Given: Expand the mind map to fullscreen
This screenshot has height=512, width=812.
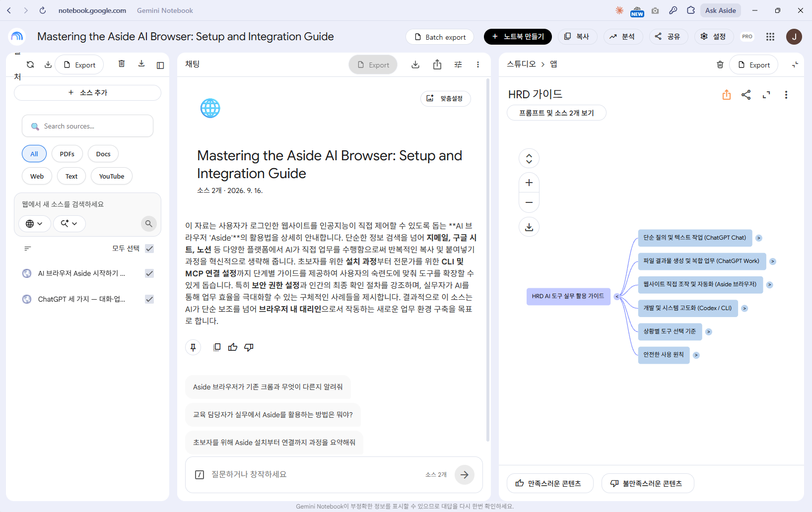Looking at the screenshot, I should [x=766, y=95].
